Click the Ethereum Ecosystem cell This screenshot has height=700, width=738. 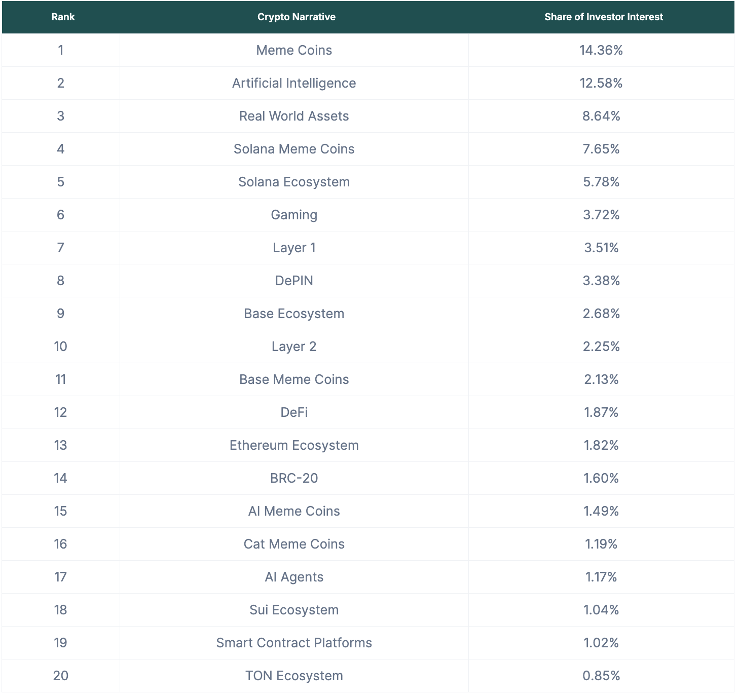click(x=294, y=445)
